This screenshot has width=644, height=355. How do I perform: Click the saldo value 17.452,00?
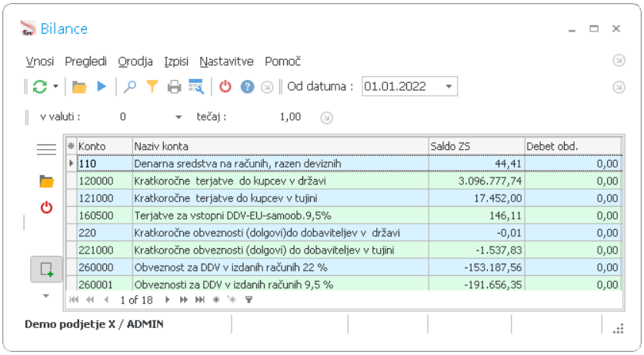(x=476, y=198)
